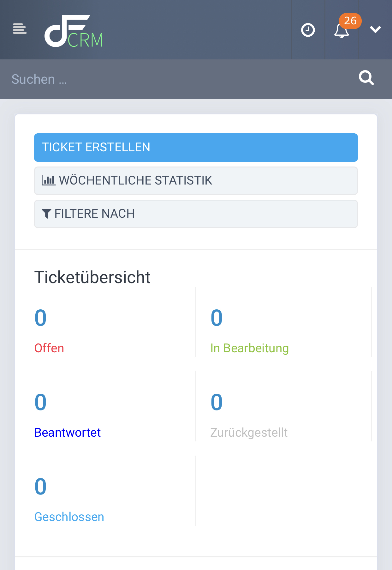This screenshot has height=570, width=392.
Task: Click the search magnifier icon
Action: [366, 78]
